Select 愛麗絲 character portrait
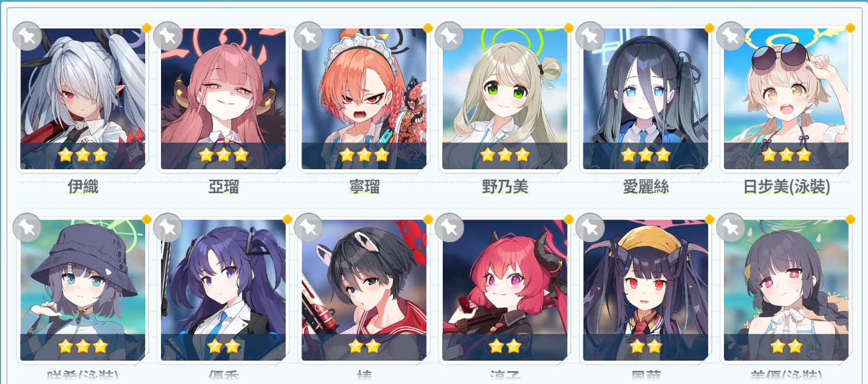This screenshot has width=868, height=384. click(645, 99)
